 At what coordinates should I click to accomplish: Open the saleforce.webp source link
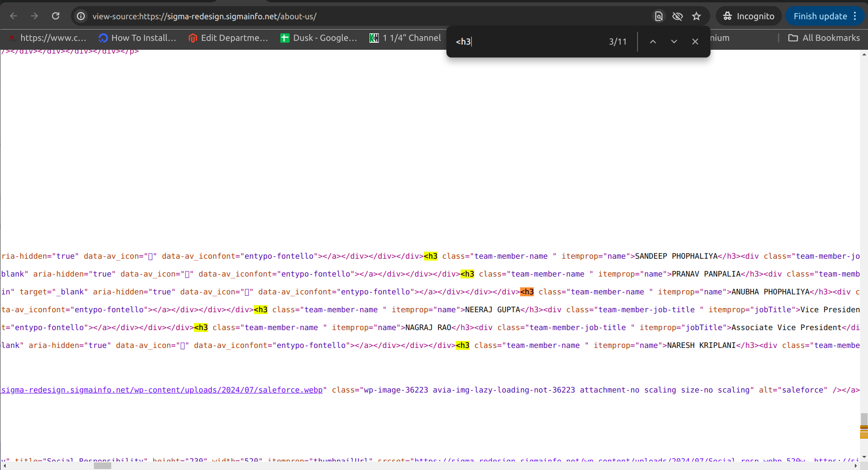162,390
